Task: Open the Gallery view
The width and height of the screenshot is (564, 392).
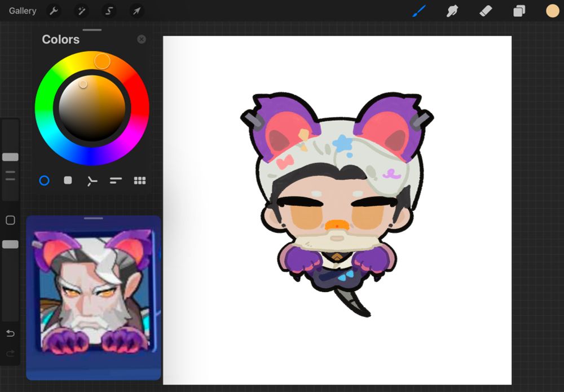Action: point(23,11)
